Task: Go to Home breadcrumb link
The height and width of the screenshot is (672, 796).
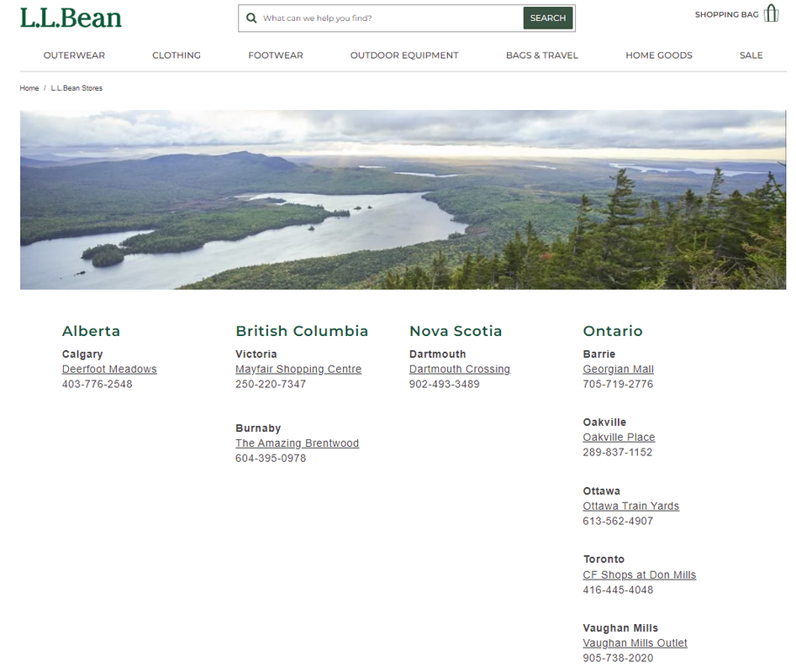Action: click(29, 88)
